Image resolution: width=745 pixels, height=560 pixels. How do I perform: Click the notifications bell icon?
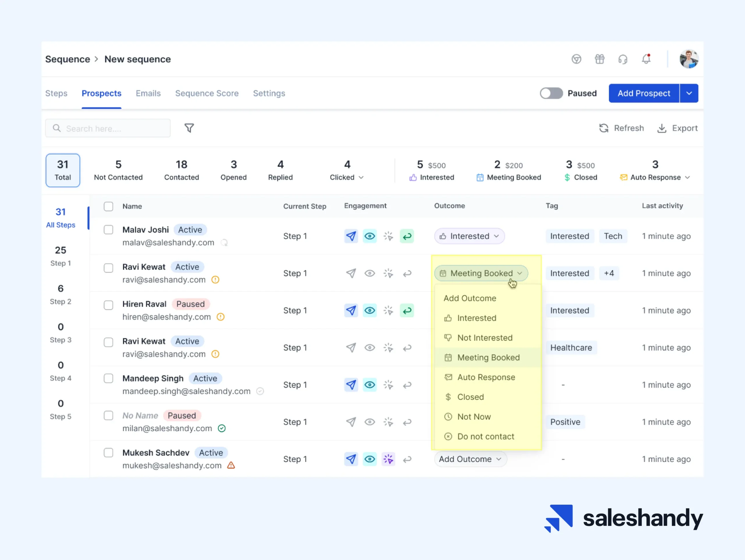point(646,59)
